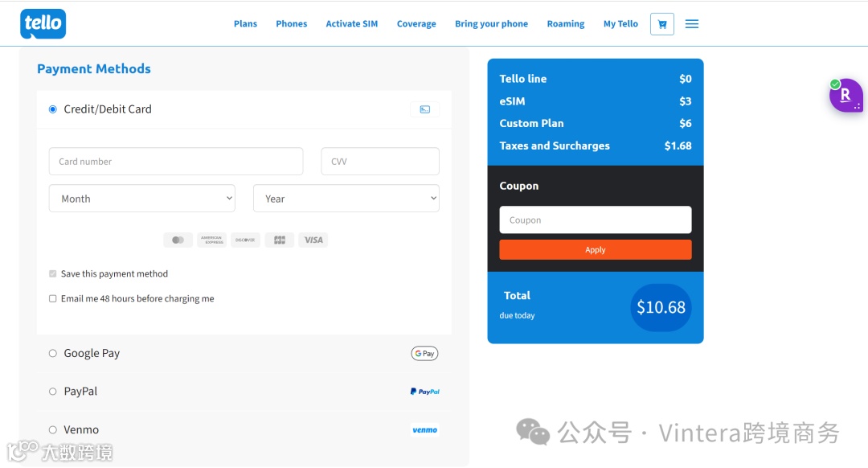The image size is (868, 468).
Task: Open the Year expiry dropdown
Action: click(x=346, y=199)
